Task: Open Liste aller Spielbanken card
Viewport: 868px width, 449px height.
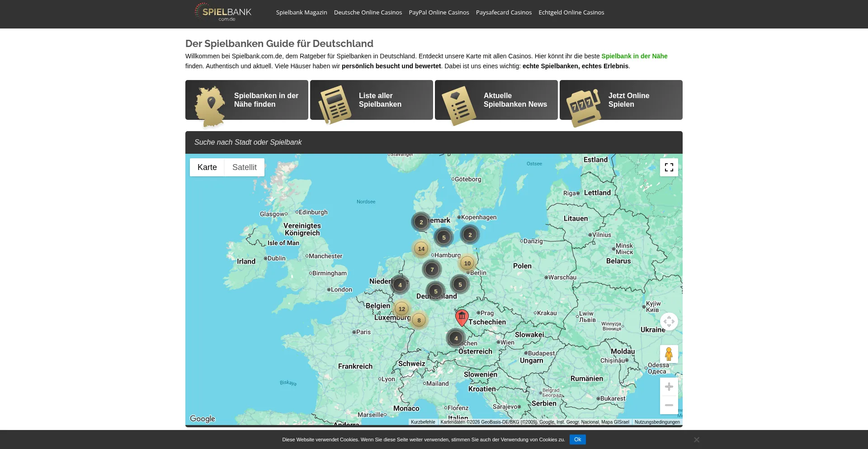Action: [372, 100]
